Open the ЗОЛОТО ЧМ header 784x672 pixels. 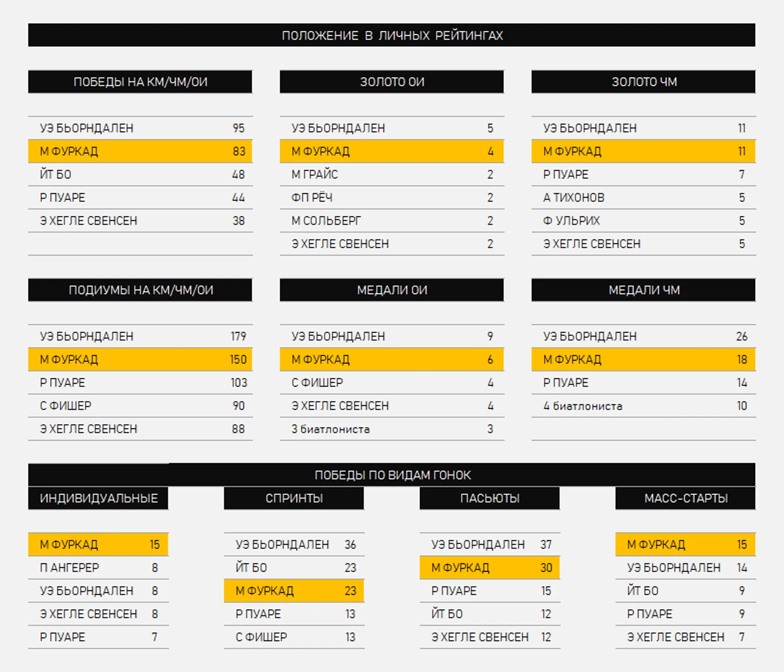(644, 82)
